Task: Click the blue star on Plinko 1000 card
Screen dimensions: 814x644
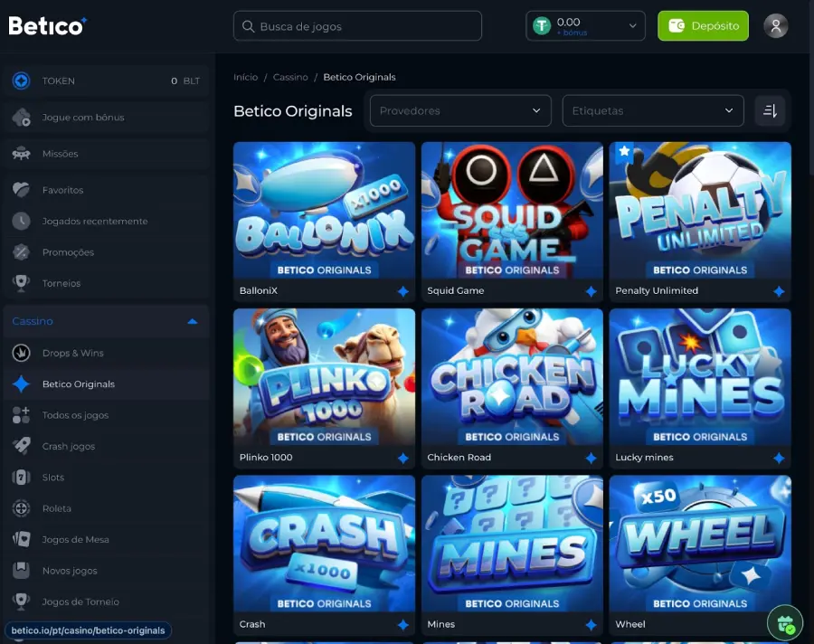Action: [x=403, y=458]
